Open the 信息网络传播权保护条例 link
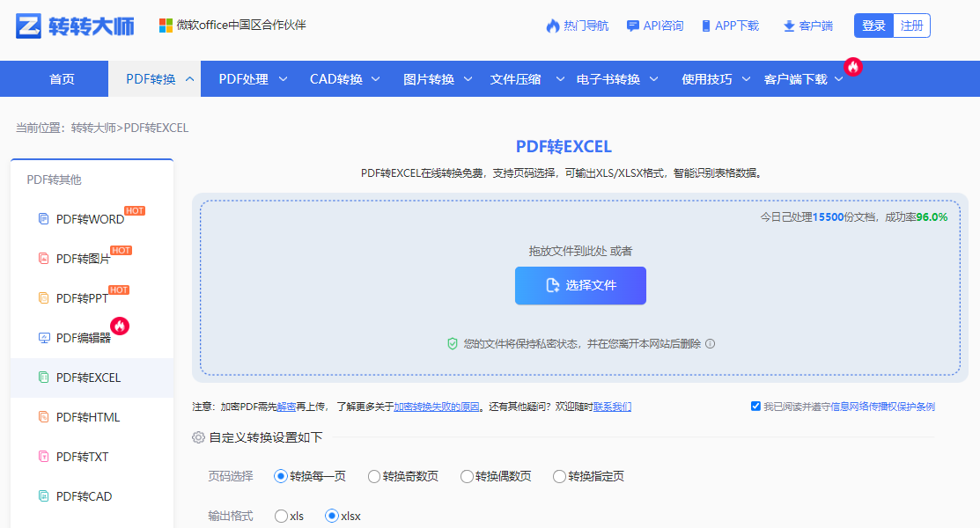The image size is (980, 528). 882,407
